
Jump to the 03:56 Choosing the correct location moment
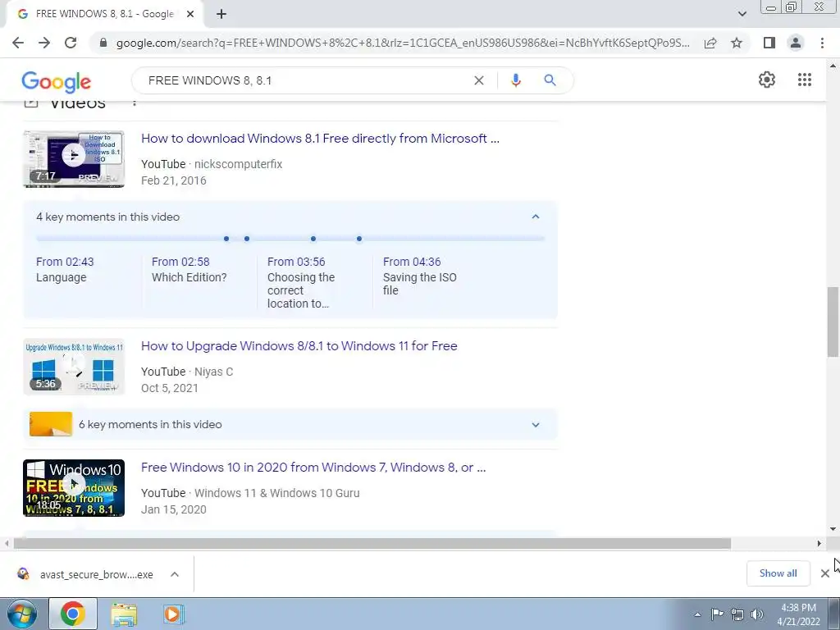[x=301, y=282]
